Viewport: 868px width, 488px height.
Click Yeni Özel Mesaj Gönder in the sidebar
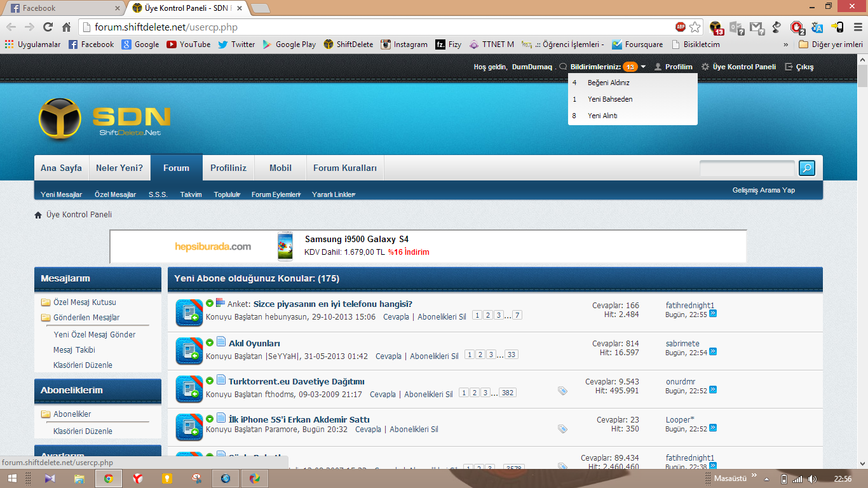95,335
